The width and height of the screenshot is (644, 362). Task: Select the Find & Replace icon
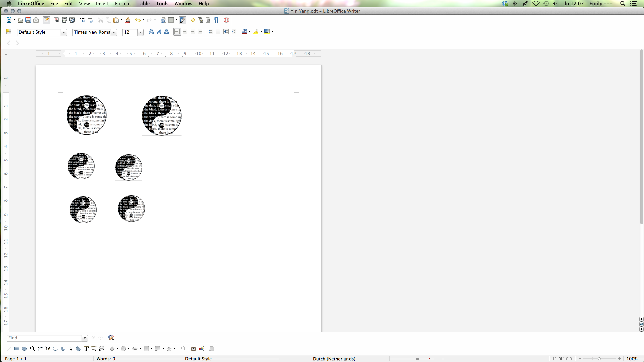pyautogui.click(x=111, y=337)
